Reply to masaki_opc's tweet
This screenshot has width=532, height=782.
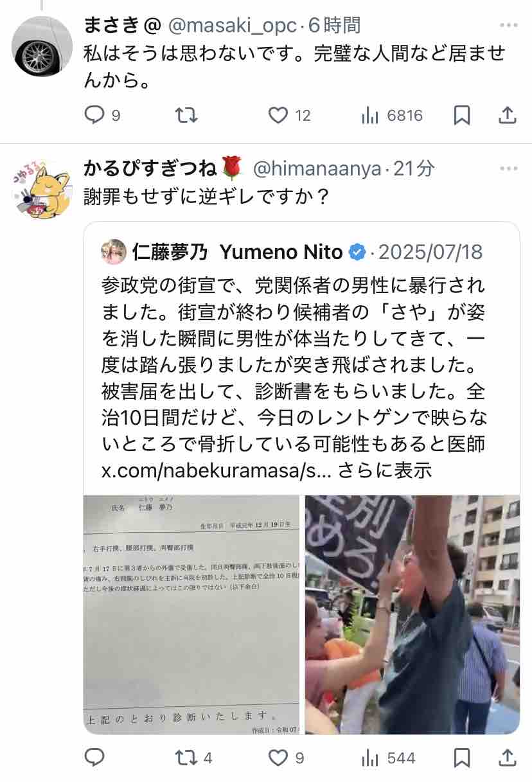pyautogui.click(x=94, y=116)
